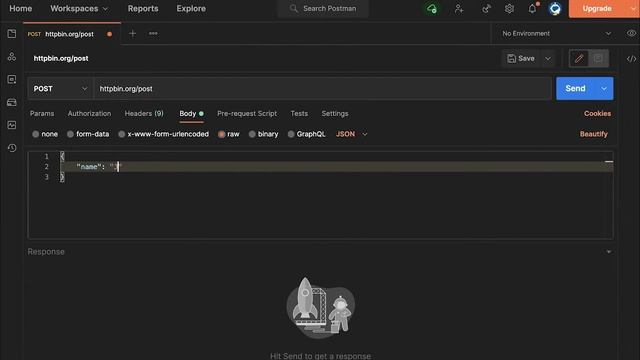Click the satellite capture requests icon
This screenshot has height=360, width=640.
486,9
